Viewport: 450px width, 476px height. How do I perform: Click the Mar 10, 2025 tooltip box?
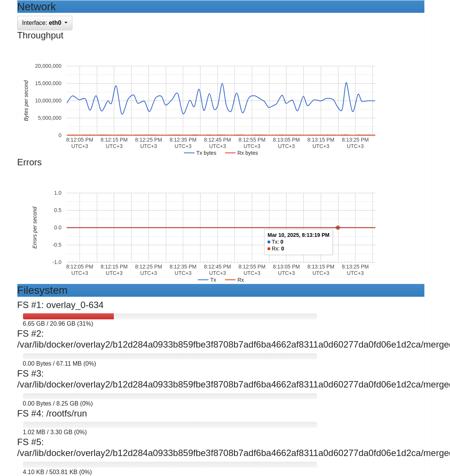click(x=298, y=242)
